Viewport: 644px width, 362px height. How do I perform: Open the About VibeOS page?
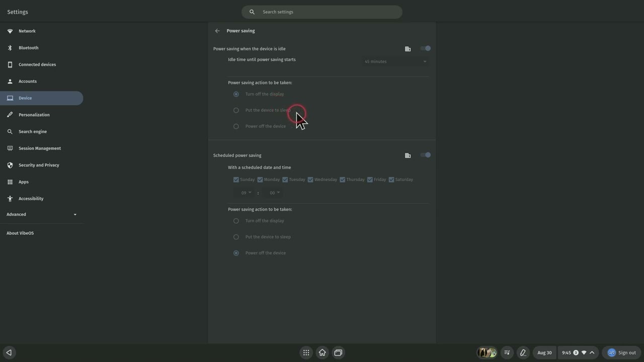pos(20,233)
